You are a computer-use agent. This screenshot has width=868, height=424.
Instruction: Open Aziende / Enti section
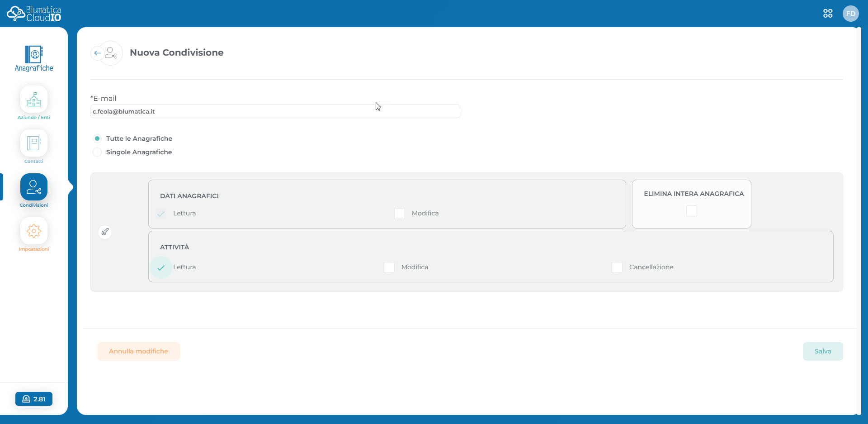pyautogui.click(x=34, y=100)
